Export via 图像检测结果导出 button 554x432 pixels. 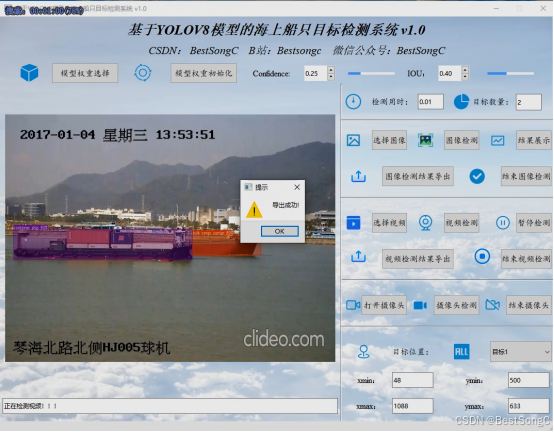[x=418, y=176]
